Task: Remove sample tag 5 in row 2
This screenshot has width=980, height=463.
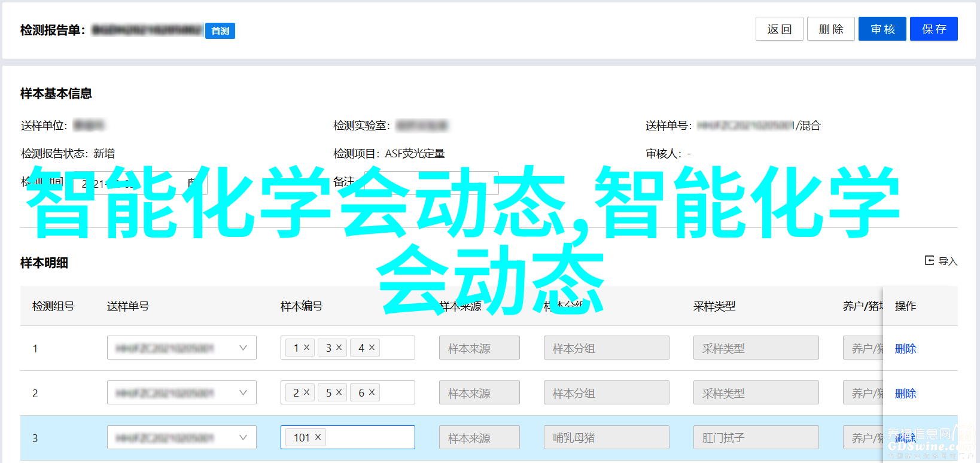Action: pyautogui.click(x=339, y=392)
